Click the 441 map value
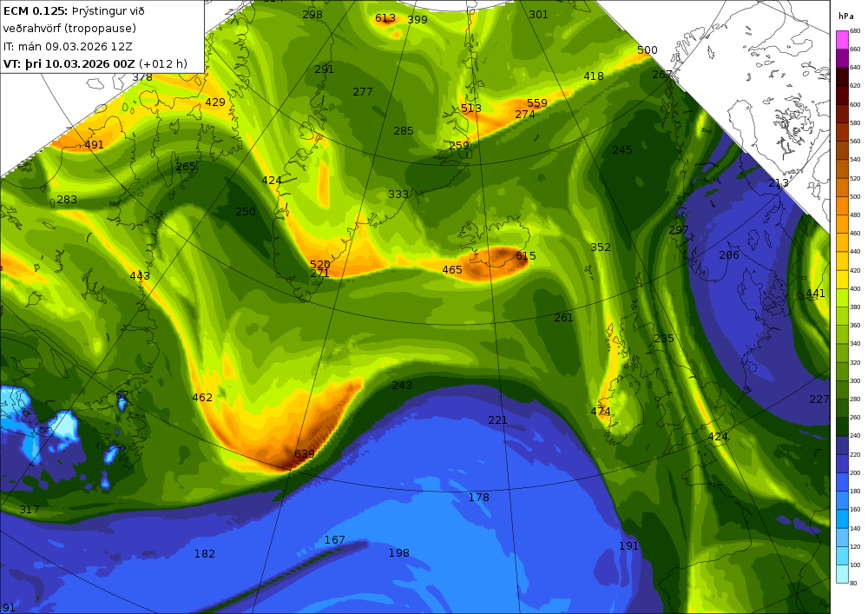This screenshot has height=614, width=868. point(815,294)
